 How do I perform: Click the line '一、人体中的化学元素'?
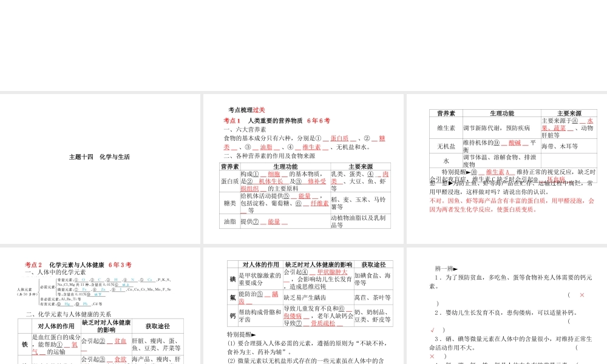[55, 272]
